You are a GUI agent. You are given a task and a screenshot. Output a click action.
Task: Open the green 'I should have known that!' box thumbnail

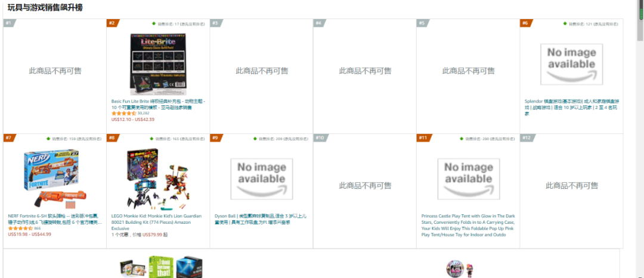(162, 267)
